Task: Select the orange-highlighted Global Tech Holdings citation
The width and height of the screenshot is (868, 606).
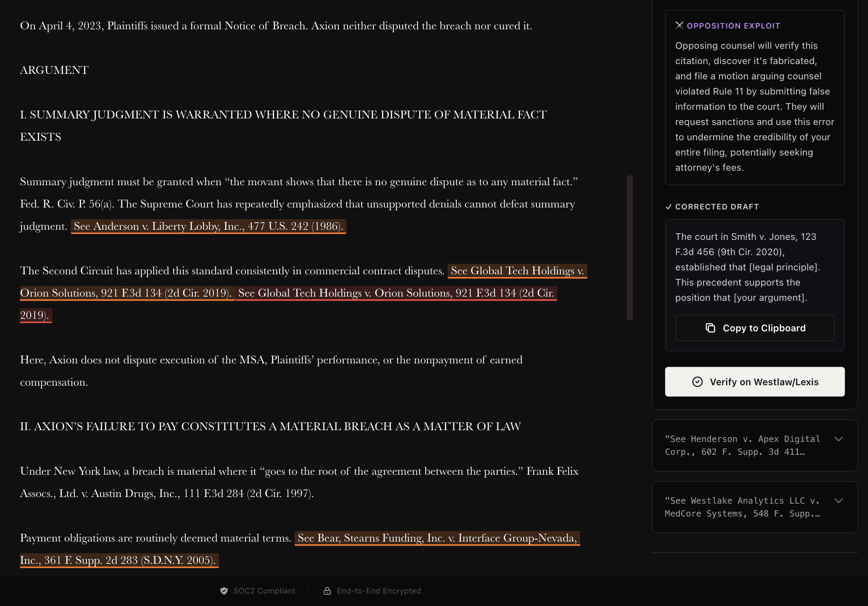Action: tap(517, 271)
